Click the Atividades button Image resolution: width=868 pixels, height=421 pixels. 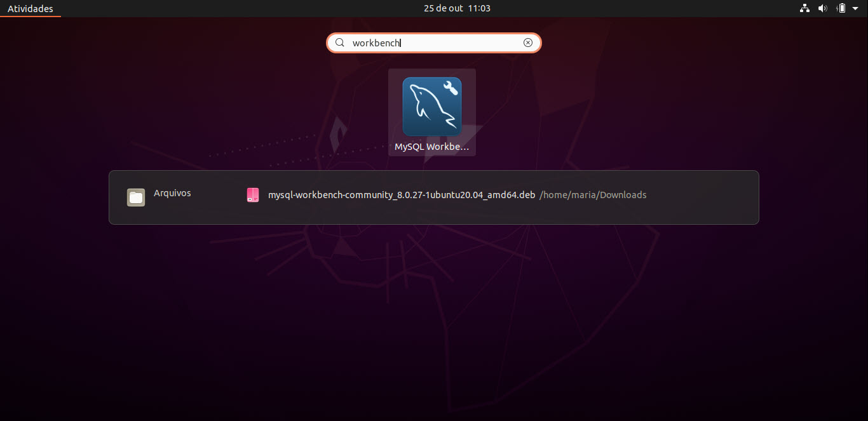[x=31, y=8]
